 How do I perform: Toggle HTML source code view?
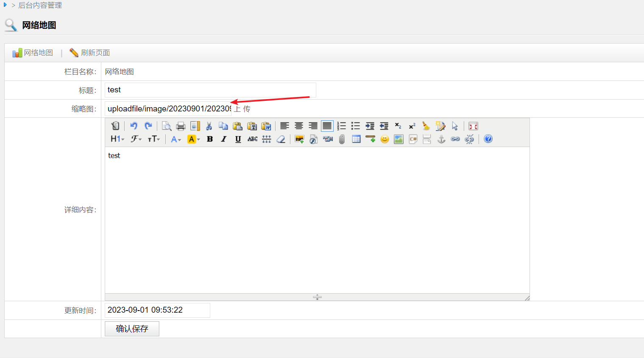(x=115, y=126)
